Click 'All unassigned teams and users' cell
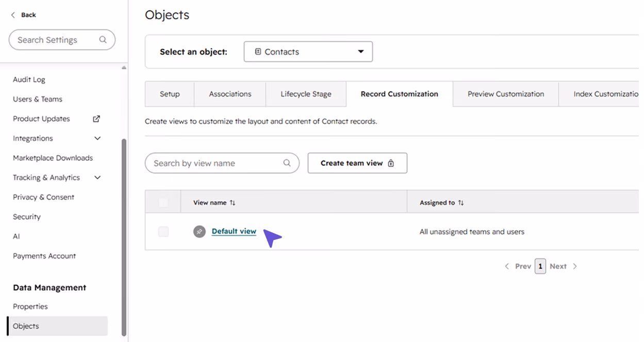The image size is (644, 342). click(472, 232)
